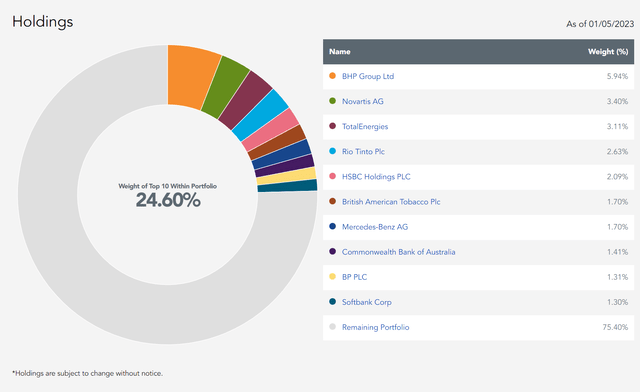Select the teal Softbank donut segment
The height and width of the screenshot is (392, 640).
point(287,186)
